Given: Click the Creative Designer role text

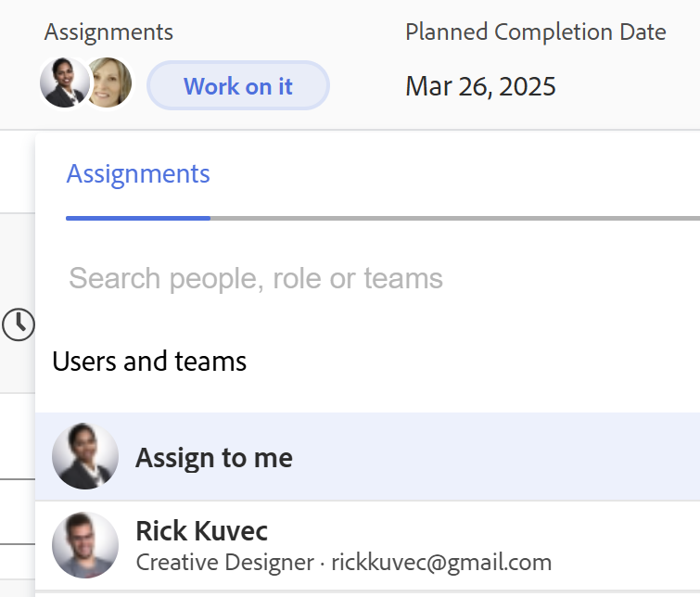Looking at the screenshot, I should (224, 562).
